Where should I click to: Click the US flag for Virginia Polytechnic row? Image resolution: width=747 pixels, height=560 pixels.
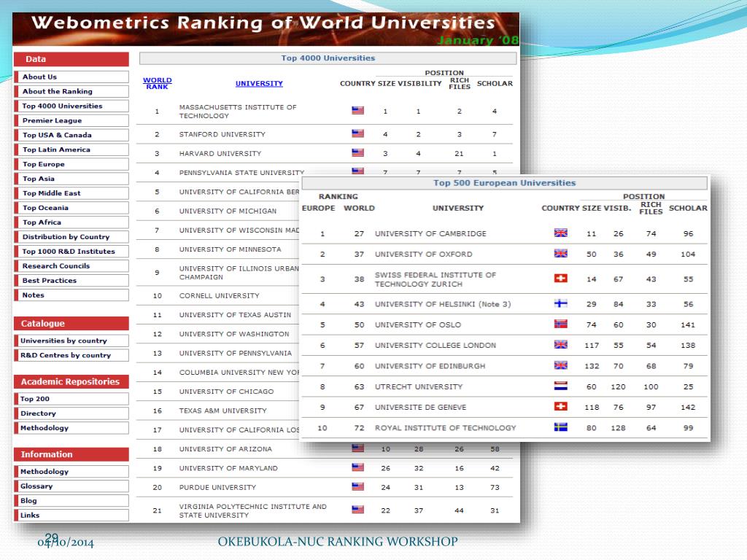tap(357, 510)
